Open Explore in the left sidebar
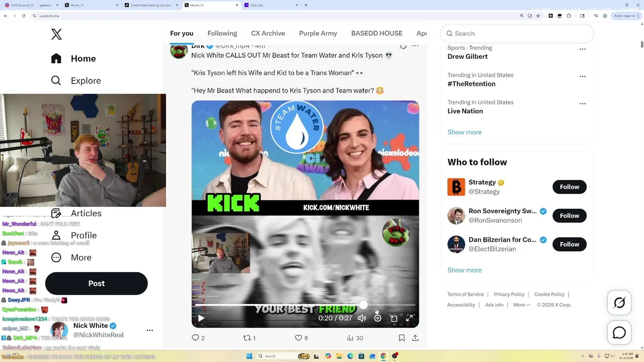This screenshot has height=362, width=644. pyautogui.click(x=76, y=80)
